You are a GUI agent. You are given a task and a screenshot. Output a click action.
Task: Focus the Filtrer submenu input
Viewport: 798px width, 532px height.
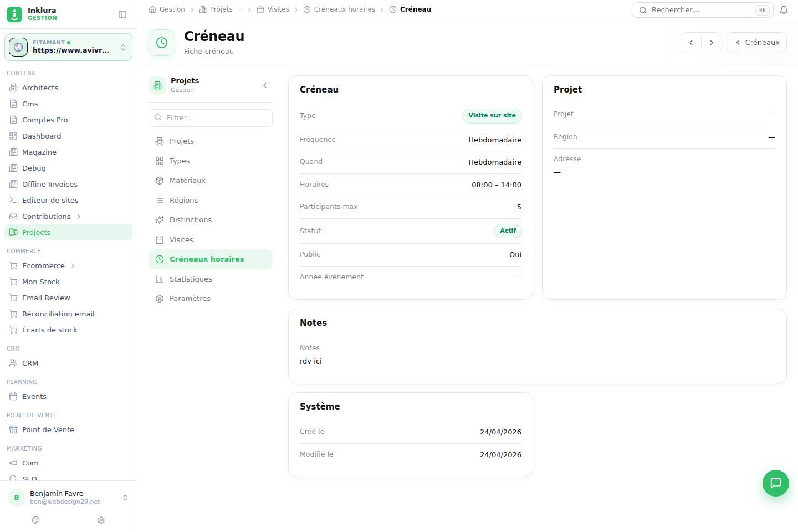(211, 117)
